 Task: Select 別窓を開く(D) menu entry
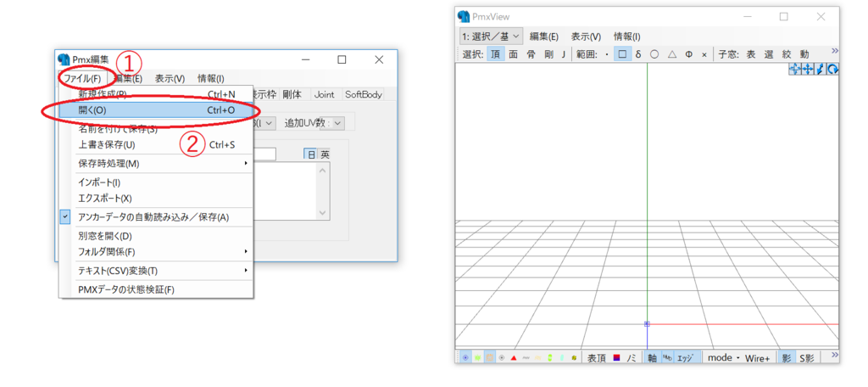coord(157,236)
